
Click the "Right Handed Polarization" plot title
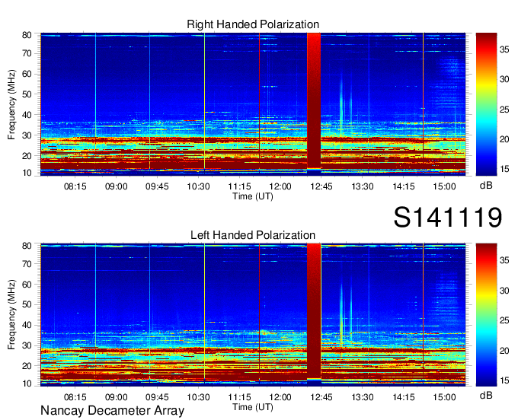[253, 24]
